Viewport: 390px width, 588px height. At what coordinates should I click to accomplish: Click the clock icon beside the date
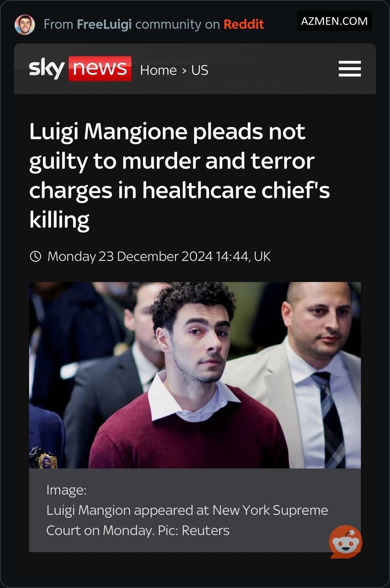(x=36, y=256)
